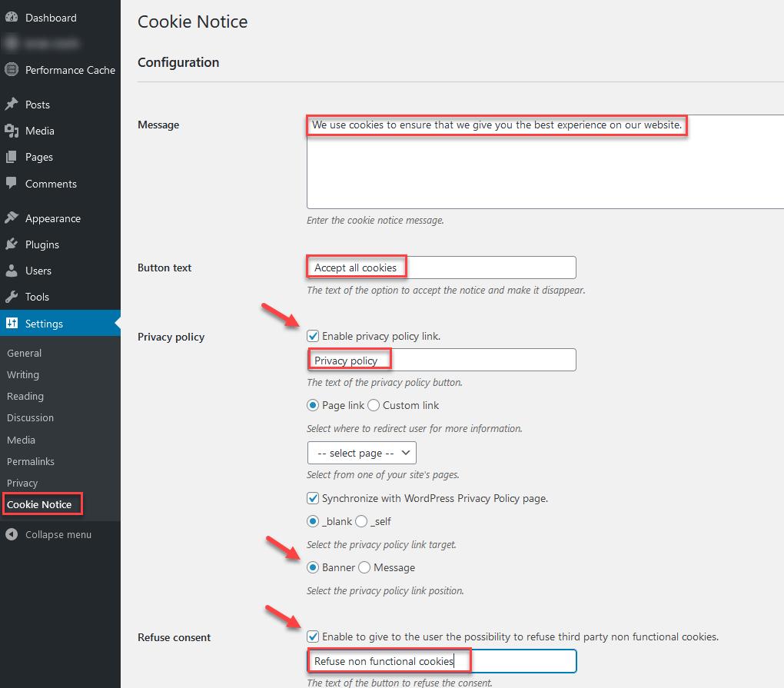Open the Tools wrench icon

click(11, 297)
